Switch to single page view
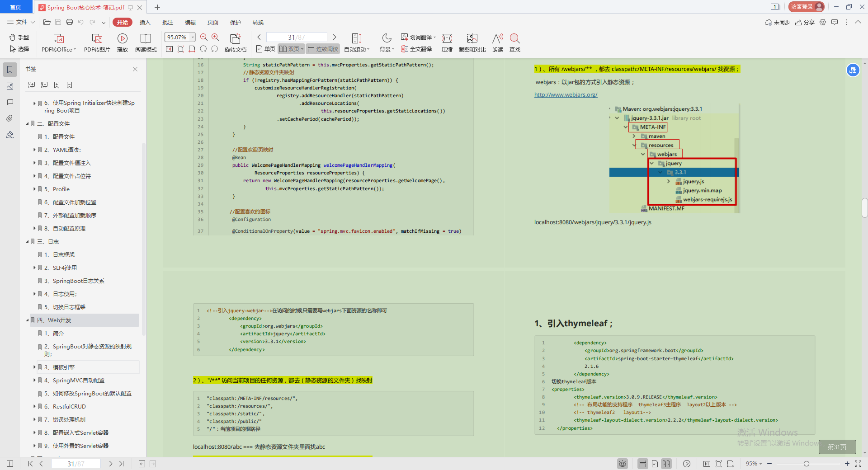The height and width of the screenshot is (470, 868). tap(266, 49)
